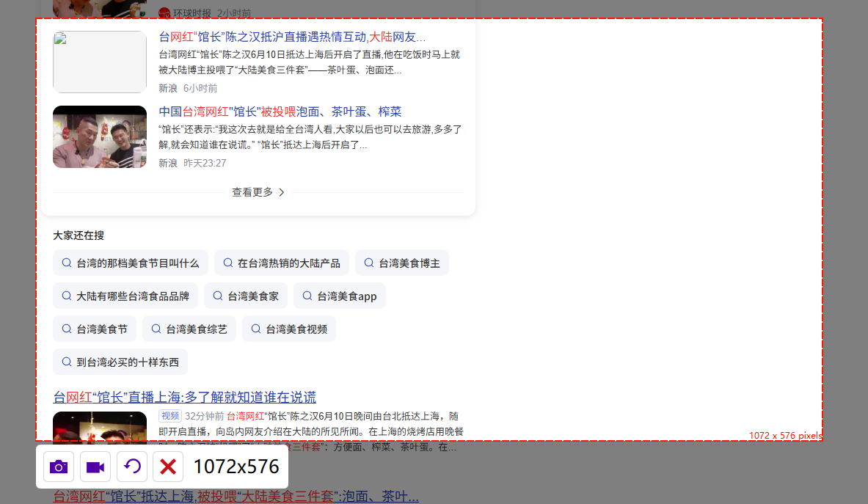The image size is (868, 504).
Task: Click the 大家还在搜 heading
Action: click(79, 235)
